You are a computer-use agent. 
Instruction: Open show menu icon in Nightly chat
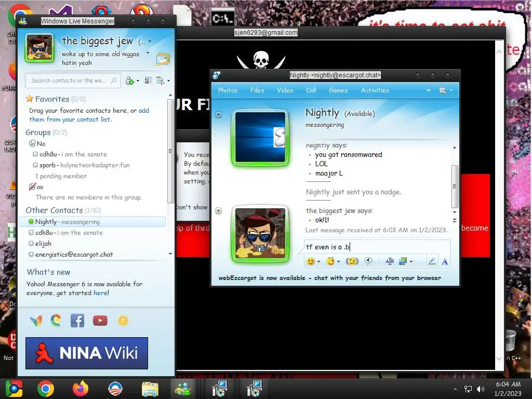point(443,90)
